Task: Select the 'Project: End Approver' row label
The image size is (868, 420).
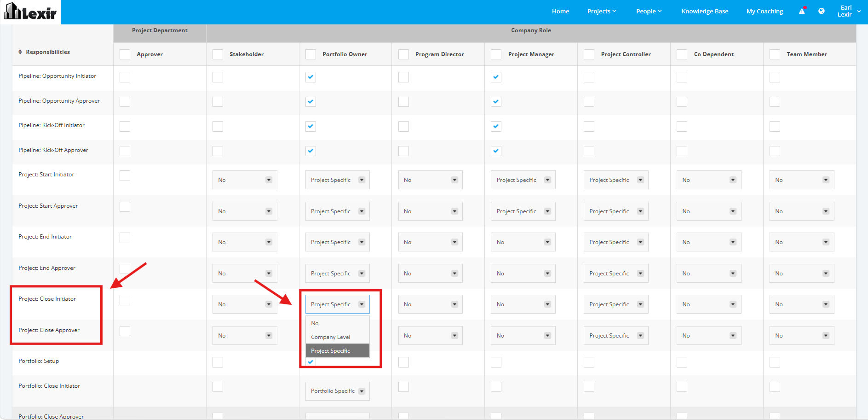Action: click(x=47, y=268)
